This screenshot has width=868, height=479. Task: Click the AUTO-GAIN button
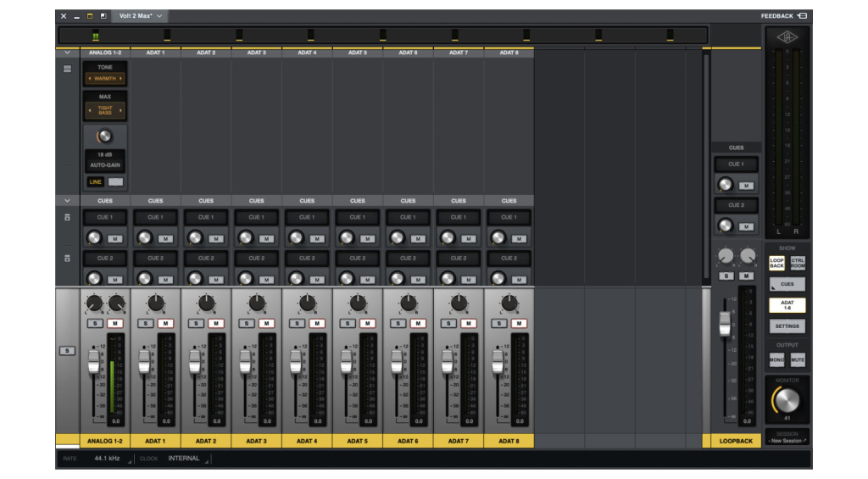click(x=105, y=165)
